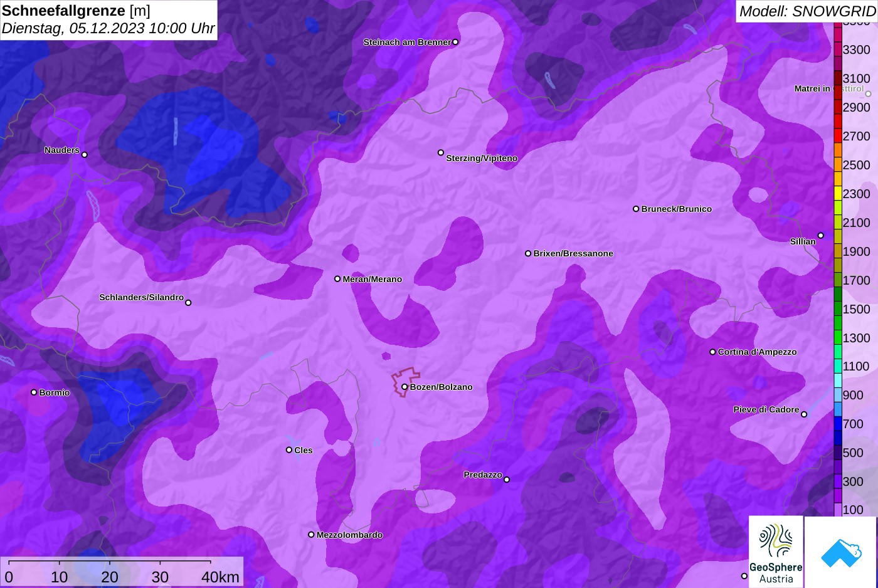This screenshot has width=878, height=588.
Task: Click the Bozen/Bolzano label
Action: [442, 387]
